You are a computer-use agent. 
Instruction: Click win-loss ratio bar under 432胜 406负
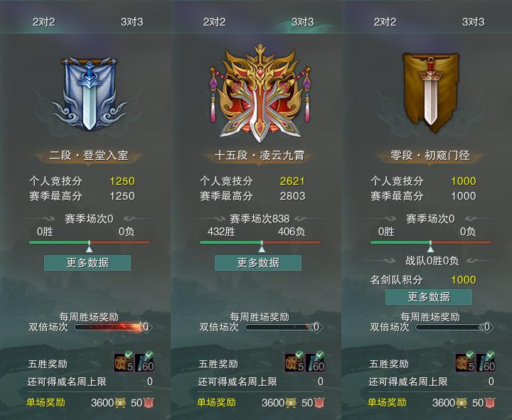[x=260, y=242]
